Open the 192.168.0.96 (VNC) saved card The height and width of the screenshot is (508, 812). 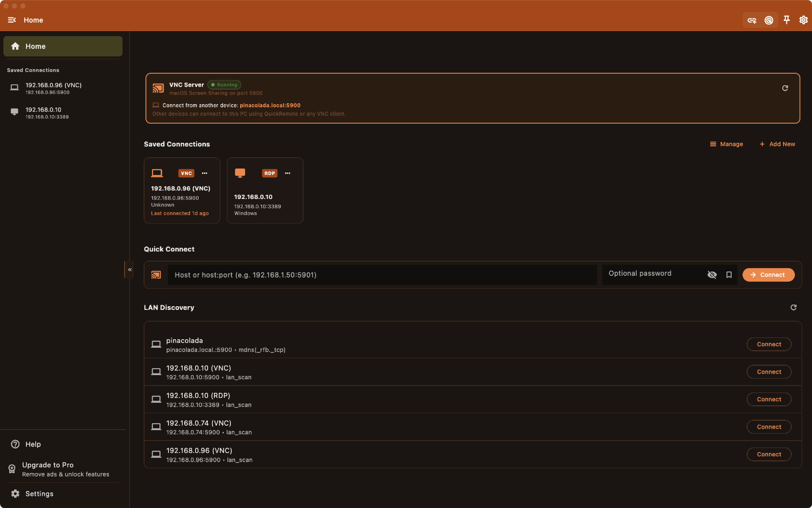182,190
